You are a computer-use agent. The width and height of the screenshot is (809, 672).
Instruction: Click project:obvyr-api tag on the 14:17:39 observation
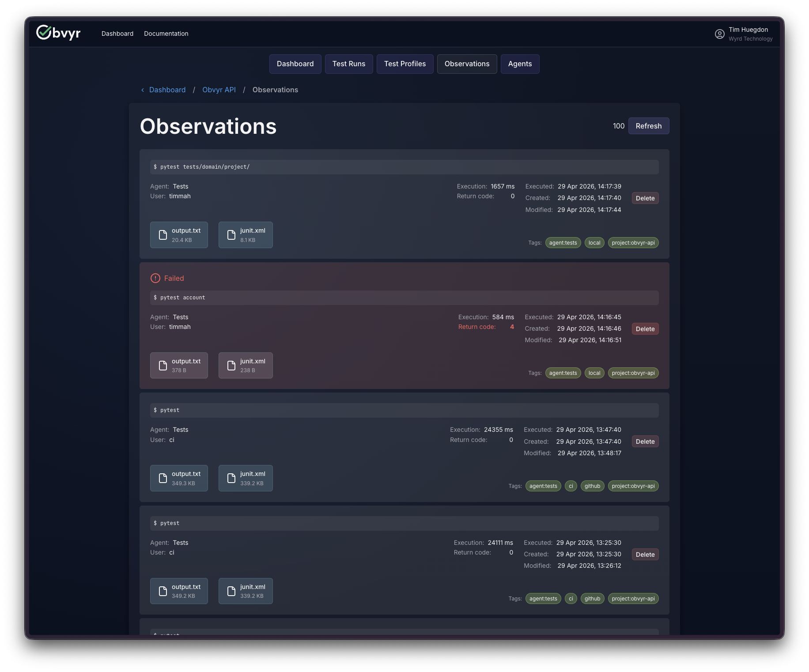[x=633, y=243]
